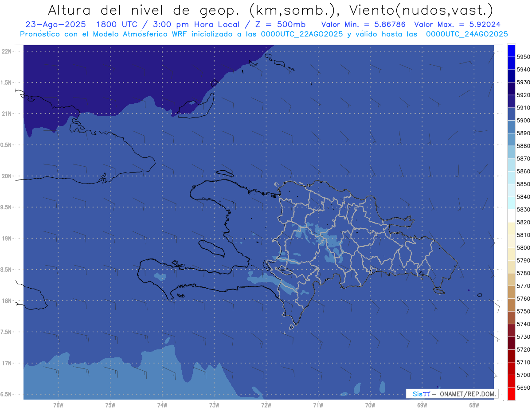Click the colorbar label 5900
Screen dimensions: 532x411
524,120
